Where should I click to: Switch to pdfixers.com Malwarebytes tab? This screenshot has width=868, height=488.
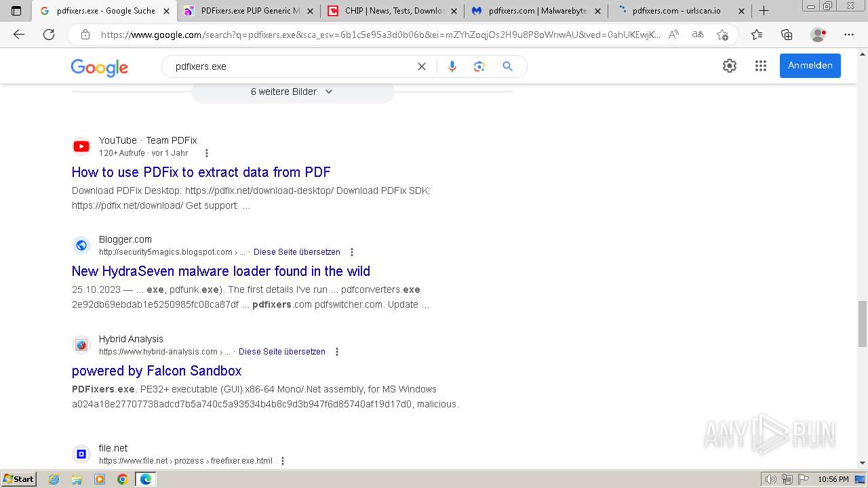[537, 11]
